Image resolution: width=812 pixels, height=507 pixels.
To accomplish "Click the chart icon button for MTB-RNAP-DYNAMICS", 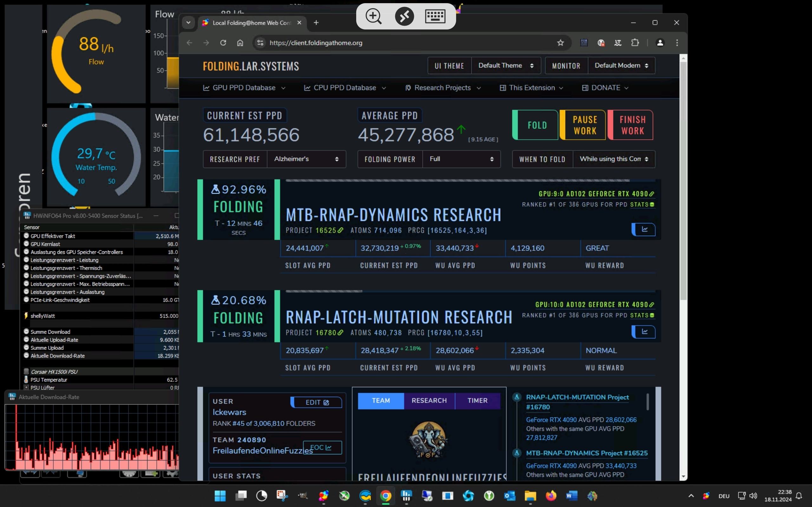I will coord(644,229).
